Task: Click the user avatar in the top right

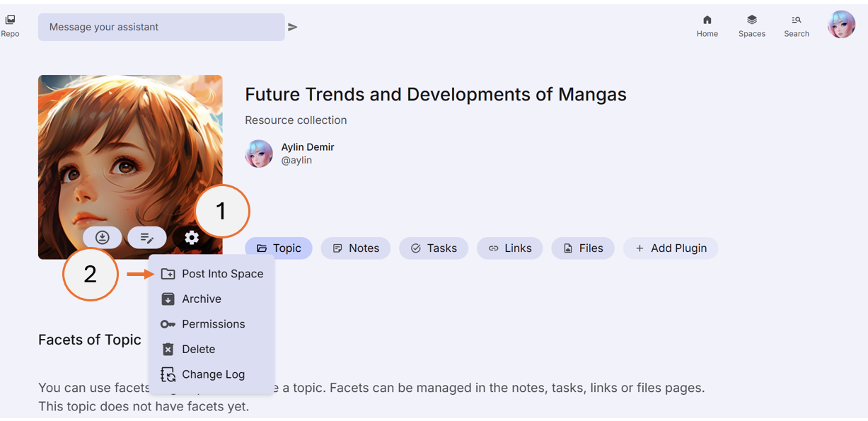Action: pos(841,23)
